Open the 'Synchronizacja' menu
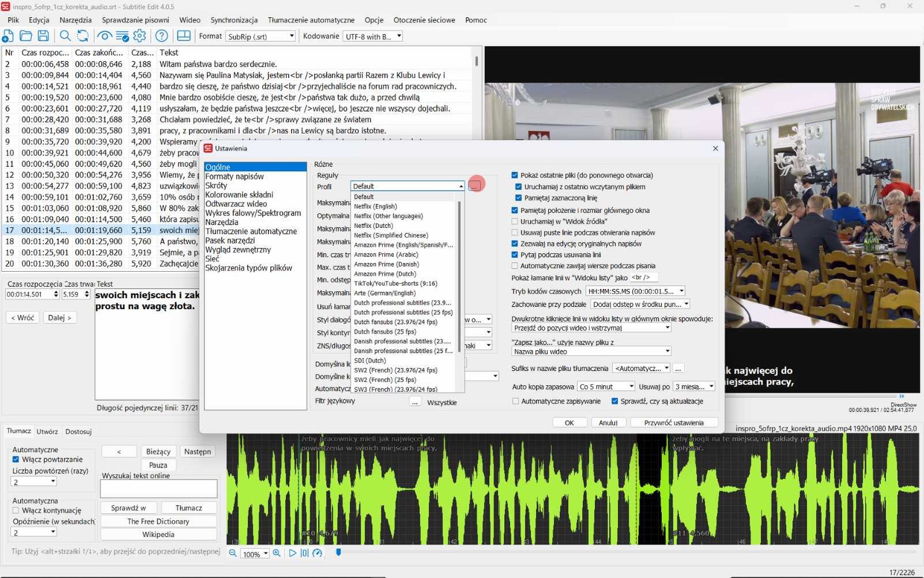The image size is (924, 578). pos(234,20)
